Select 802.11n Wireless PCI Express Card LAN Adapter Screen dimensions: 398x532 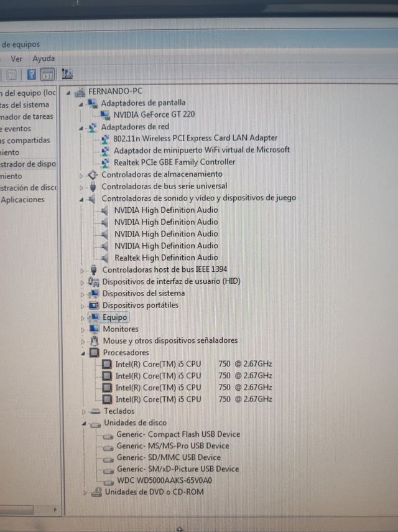[x=195, y=138]
